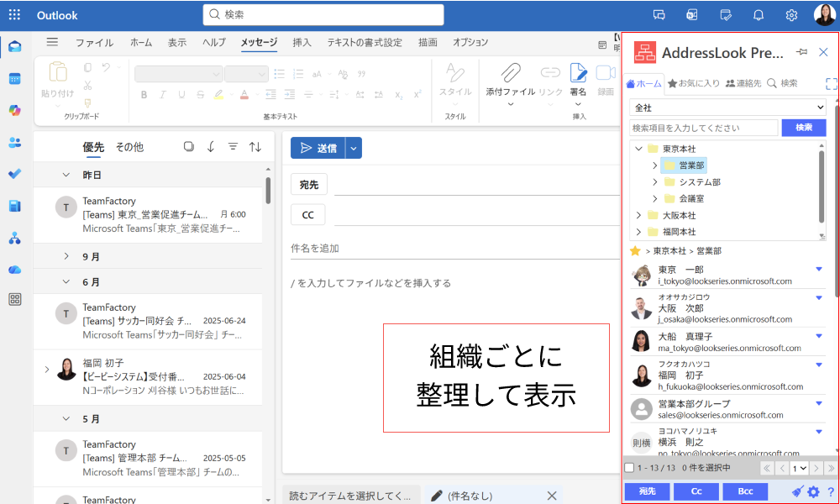Tick the select-all checkbox in AddressLook
The width and height of the screenshot is (840, 504).
[629, 468]
